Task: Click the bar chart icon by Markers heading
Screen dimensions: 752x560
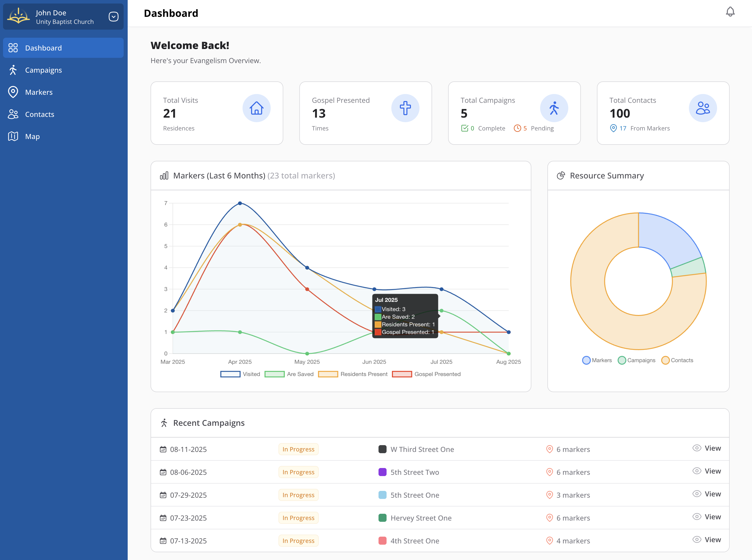Action: (x=164, y=176)
